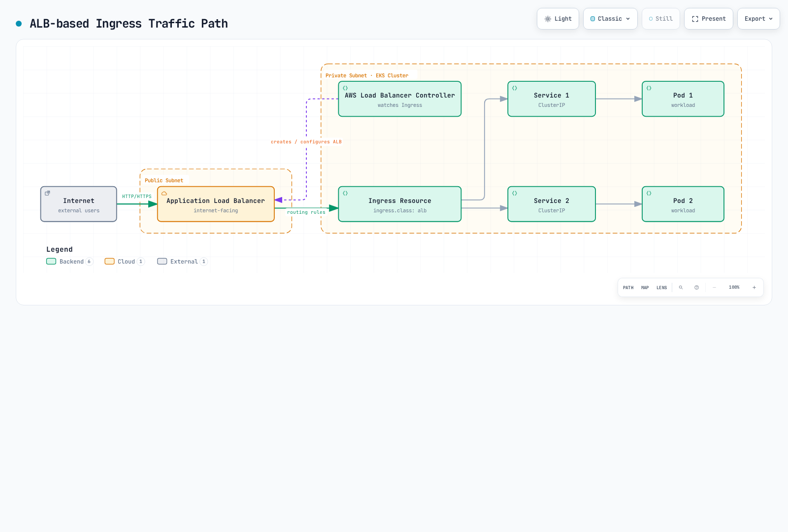Click the search magnifier icon
This screenshot has height=532, width=788.
(x=681, y=288)
